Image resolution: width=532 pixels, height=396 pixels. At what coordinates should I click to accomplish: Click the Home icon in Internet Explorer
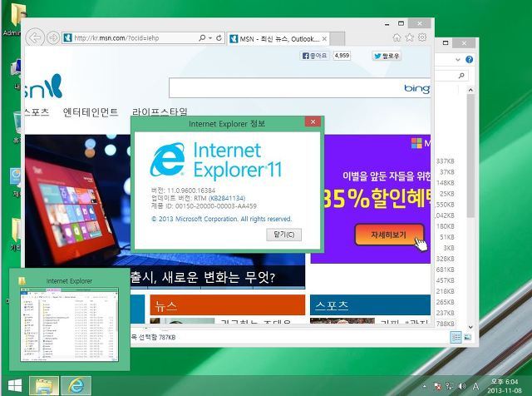point(397,37)
